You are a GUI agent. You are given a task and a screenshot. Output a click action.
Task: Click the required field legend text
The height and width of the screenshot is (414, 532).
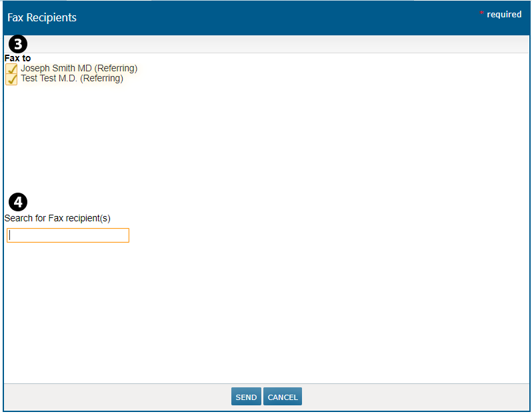[x=504, y=14]
